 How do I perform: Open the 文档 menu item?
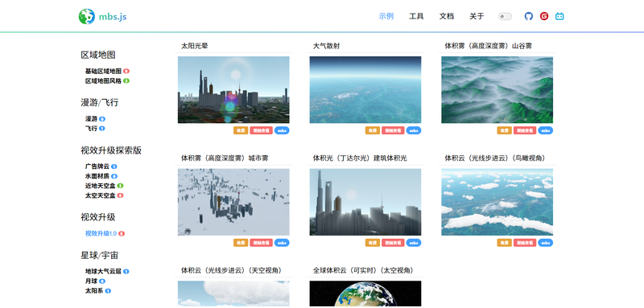pos(447,16)
